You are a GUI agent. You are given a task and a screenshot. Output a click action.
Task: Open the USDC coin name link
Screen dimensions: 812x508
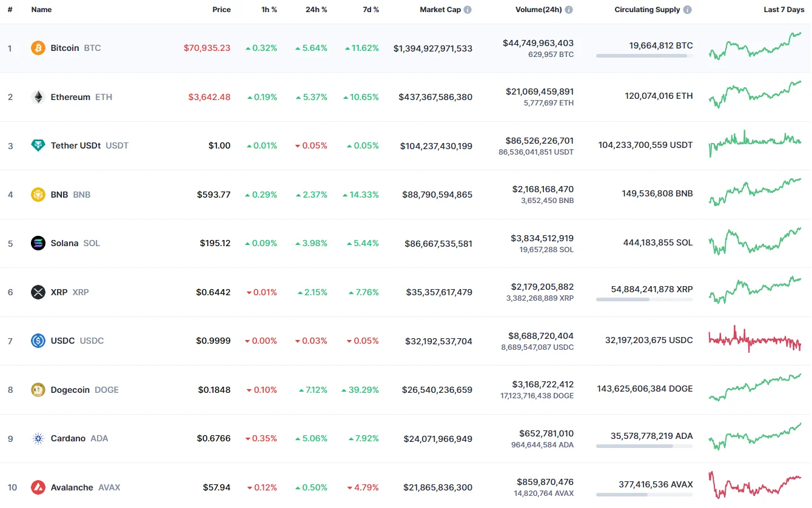pyautogui.click(x=62, y=341)
